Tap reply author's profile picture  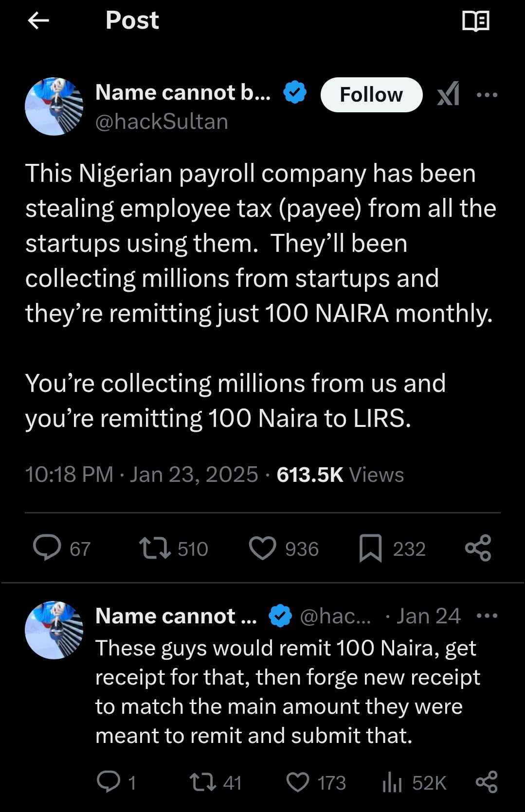pos(54,630)
